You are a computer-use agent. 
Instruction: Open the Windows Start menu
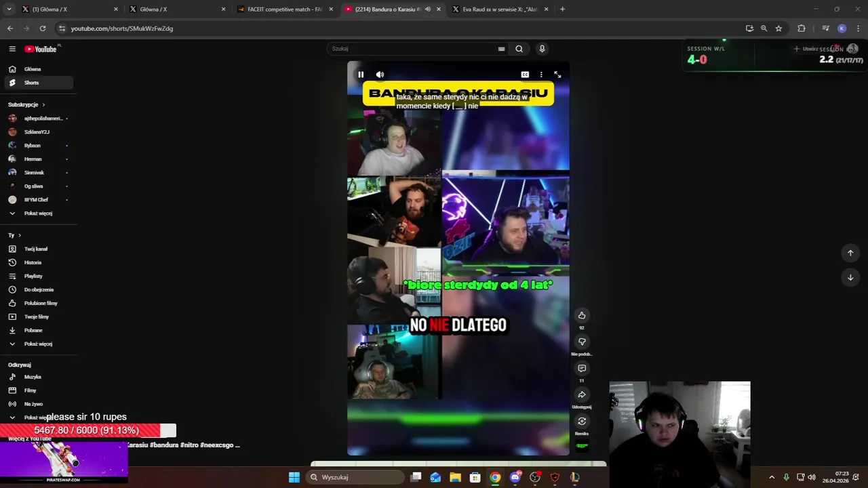point(294,477)
